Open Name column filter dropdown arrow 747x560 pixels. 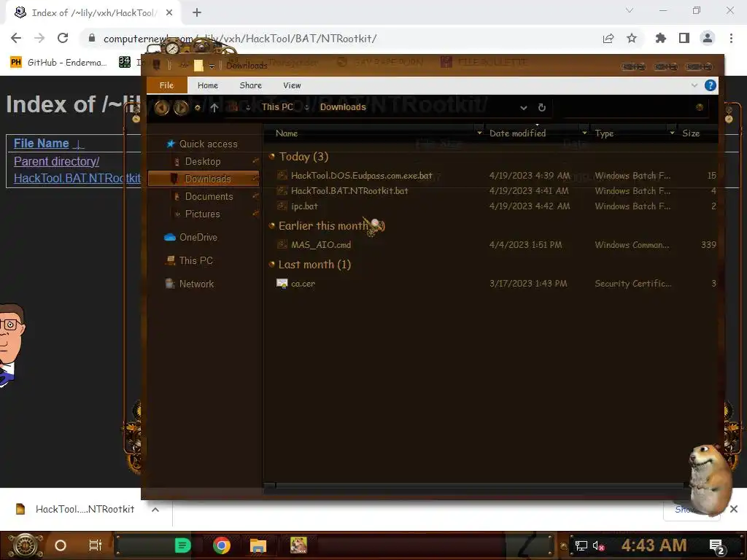pos(479,133)
